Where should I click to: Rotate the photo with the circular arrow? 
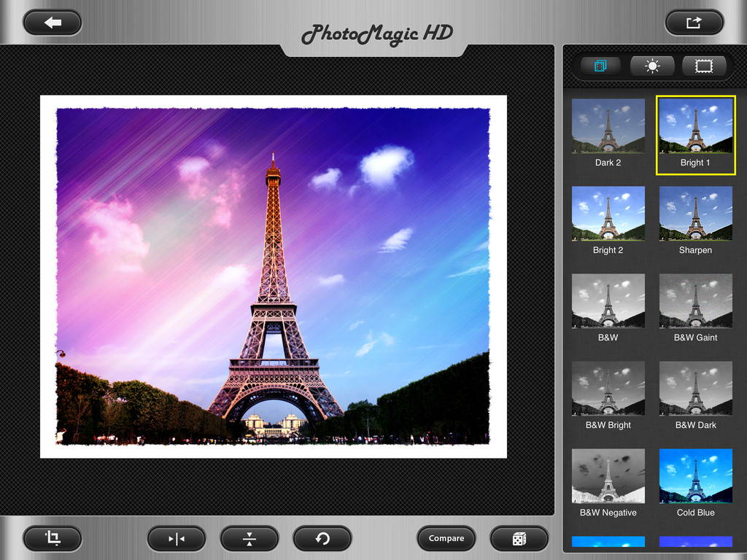click(x=322, y=539)
